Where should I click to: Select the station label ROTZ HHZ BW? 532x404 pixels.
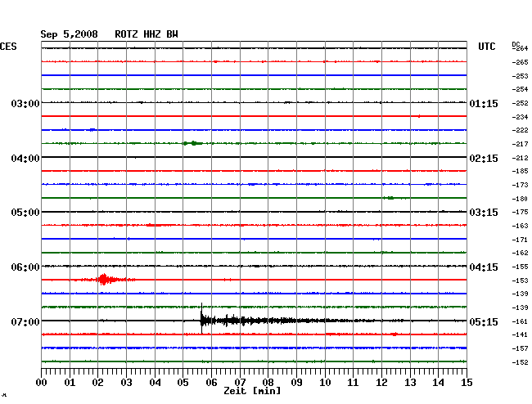click(x=147, y=34)
